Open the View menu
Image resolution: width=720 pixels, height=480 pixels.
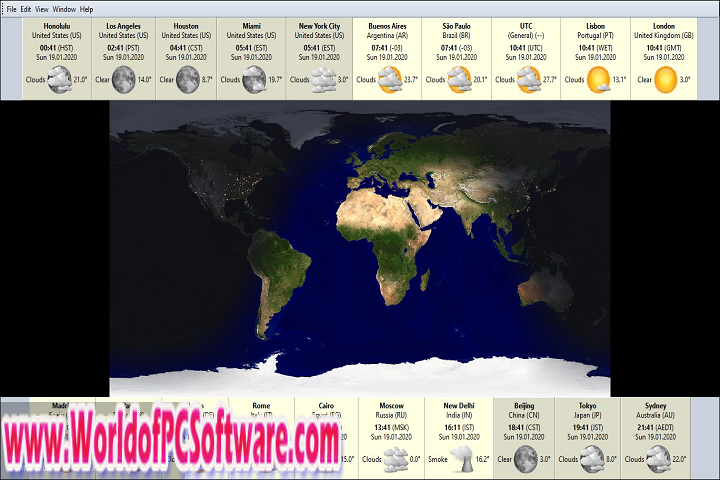pyautogui.click(x=42, y=9)
